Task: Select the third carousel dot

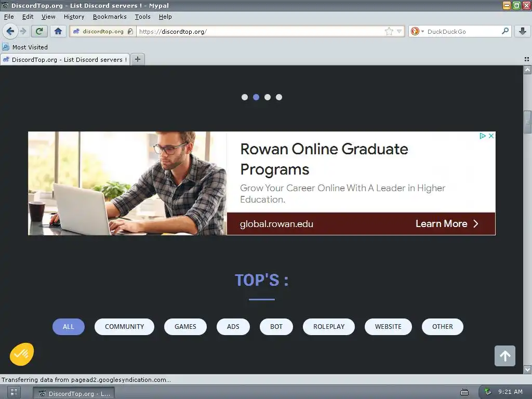Action: (268, 97)
